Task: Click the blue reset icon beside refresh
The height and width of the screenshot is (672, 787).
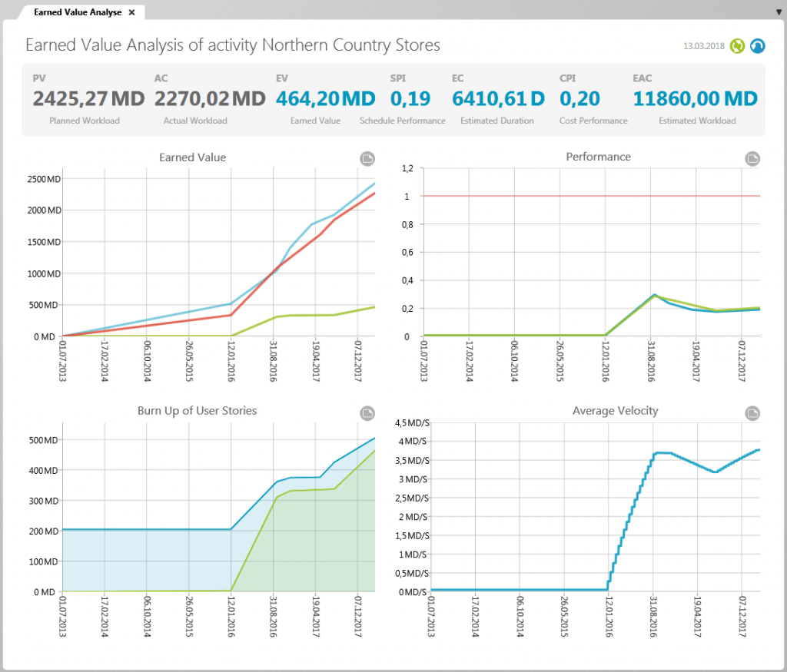Action: click(x=758, y=46)
